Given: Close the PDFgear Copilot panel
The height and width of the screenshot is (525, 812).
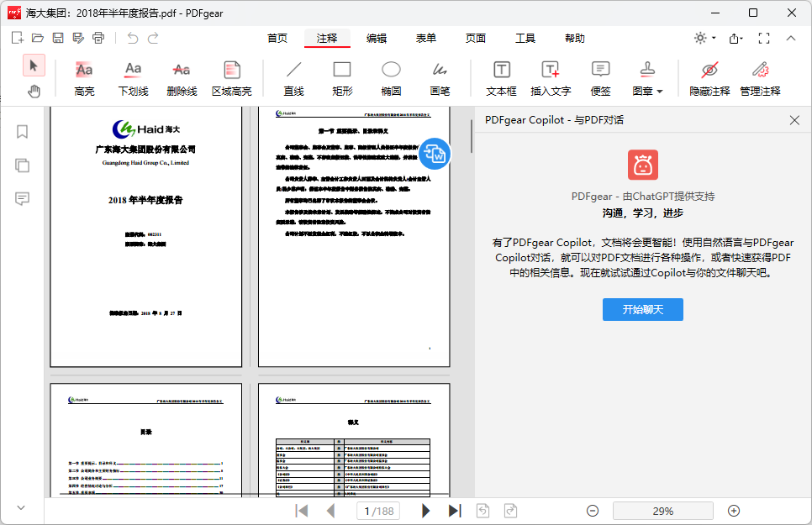Looking at the screenshot, I should click(x=794, y=119).
